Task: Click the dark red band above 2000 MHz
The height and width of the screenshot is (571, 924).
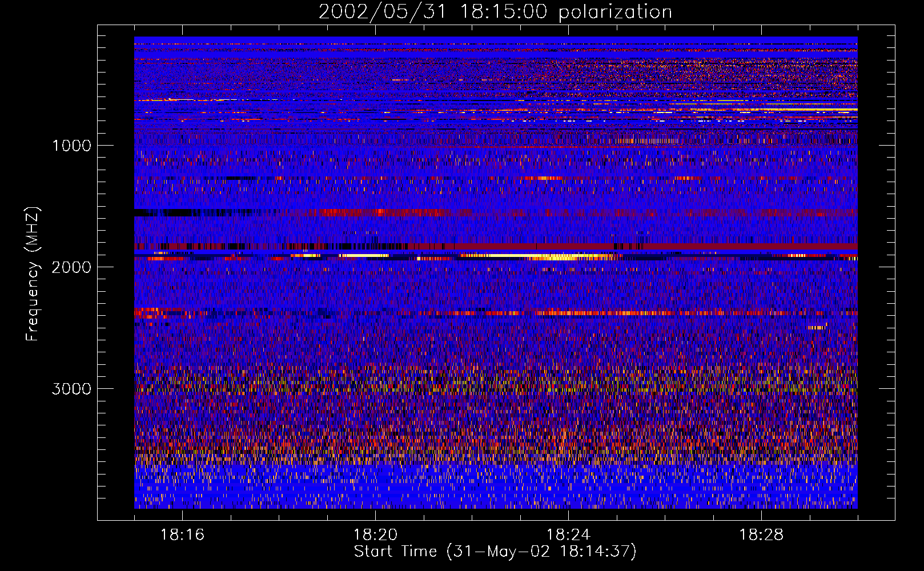Action: tap(496, 247)
